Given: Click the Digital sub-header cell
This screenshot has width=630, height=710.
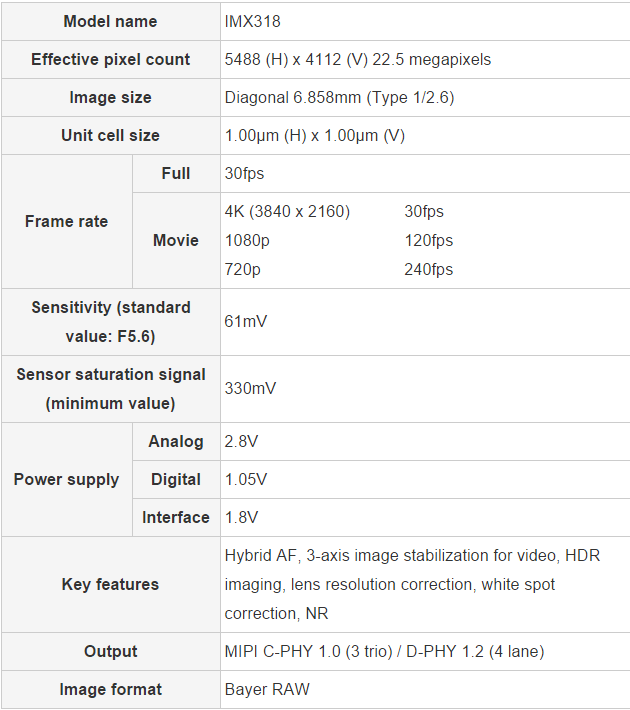Looking at the screenshot, I should 176,479.
